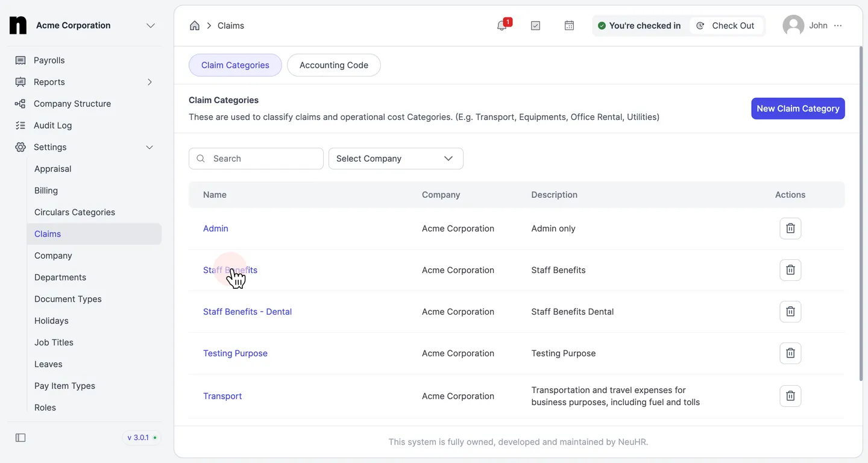Switch to the Claim Categories tab
This screenshot has width=868, height=463.
point(235,65)
